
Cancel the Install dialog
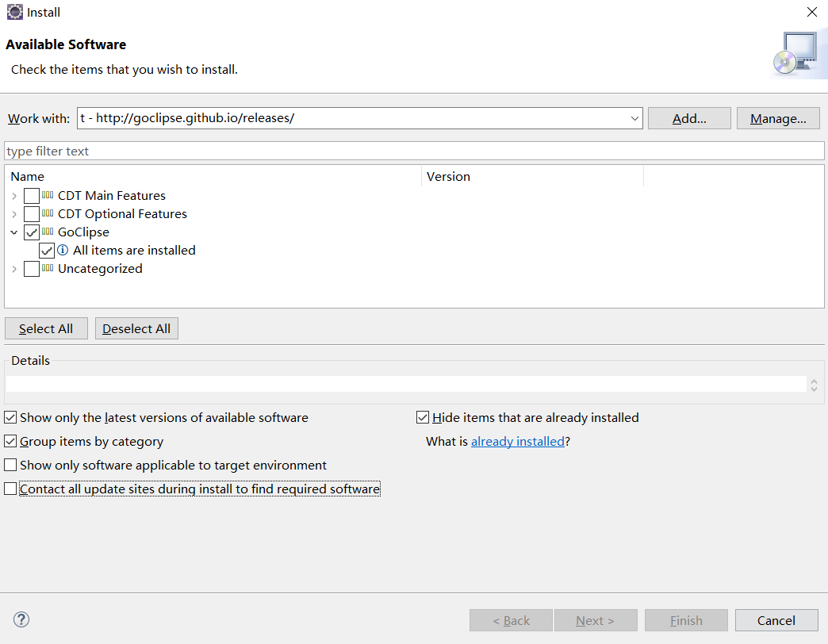(776, 620)
